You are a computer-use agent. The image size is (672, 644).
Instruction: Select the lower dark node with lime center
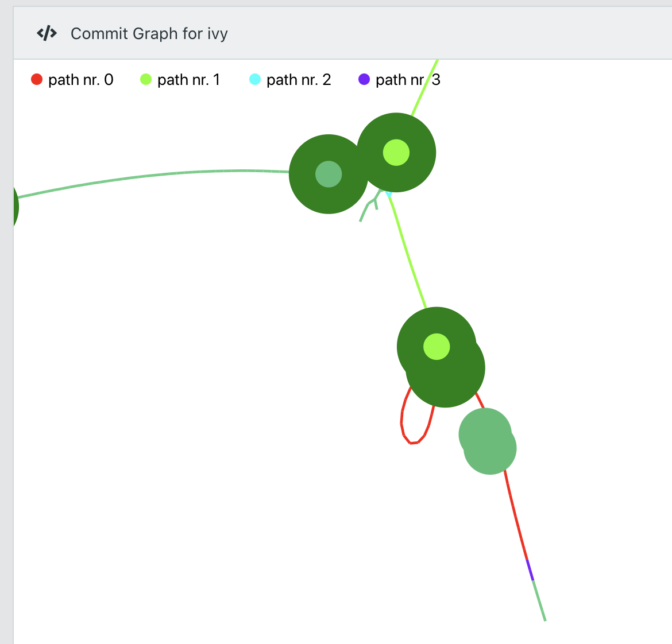(x=437, y=347)
